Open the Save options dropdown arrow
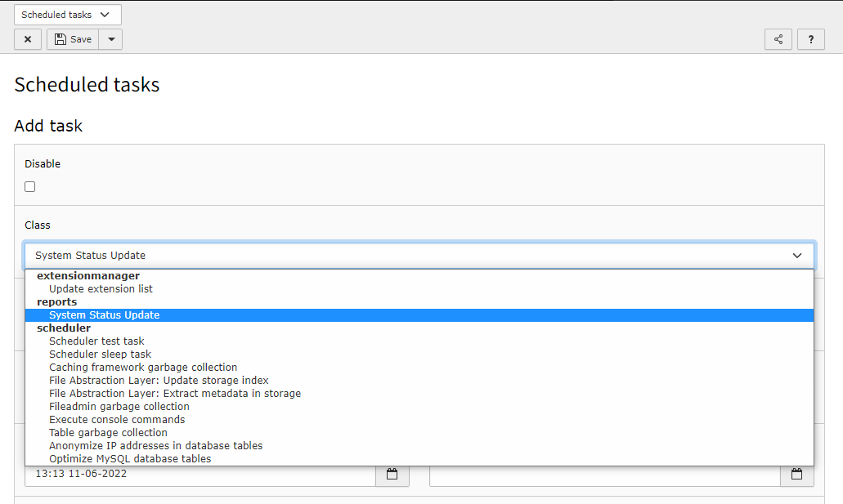 pos(110,39)
